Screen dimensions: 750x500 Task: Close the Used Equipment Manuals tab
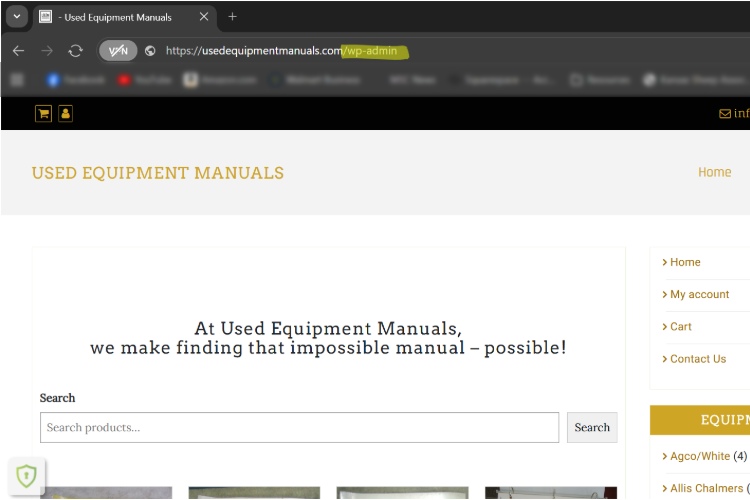point(204,17)
